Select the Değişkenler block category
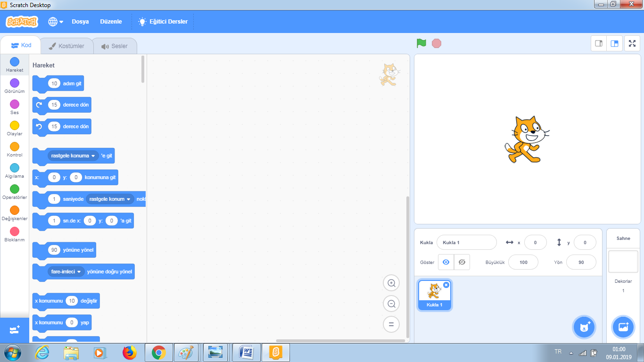 point(15,213)
